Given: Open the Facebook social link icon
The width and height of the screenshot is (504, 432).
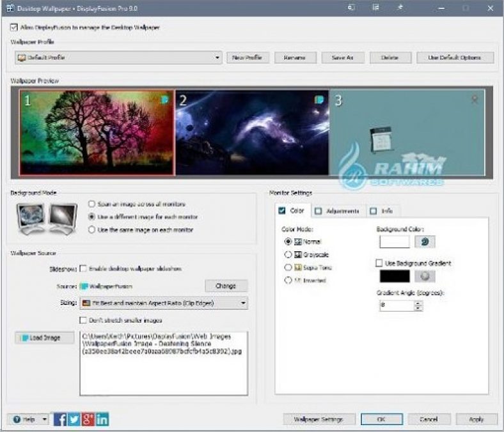Looking at the screenshot, I should point(61,419).
